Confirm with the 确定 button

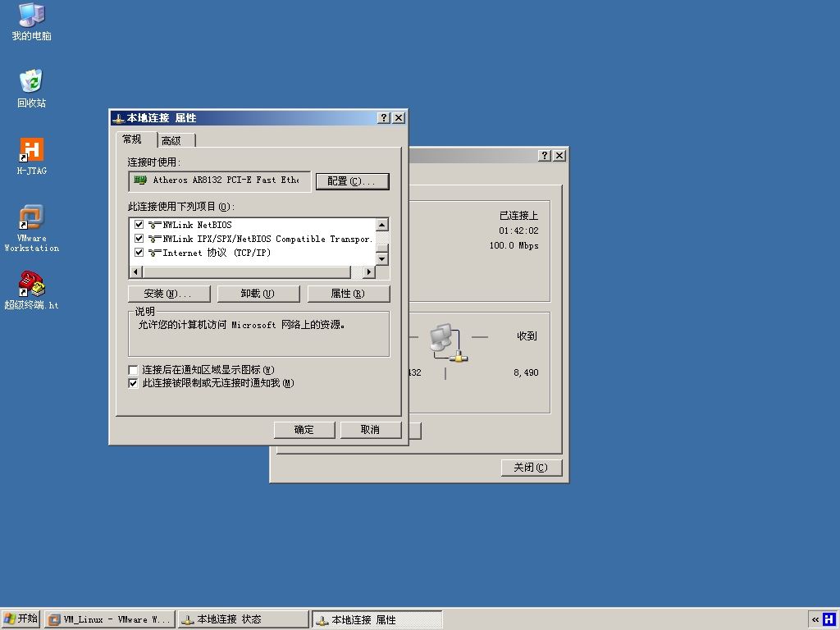click(304, 430)
